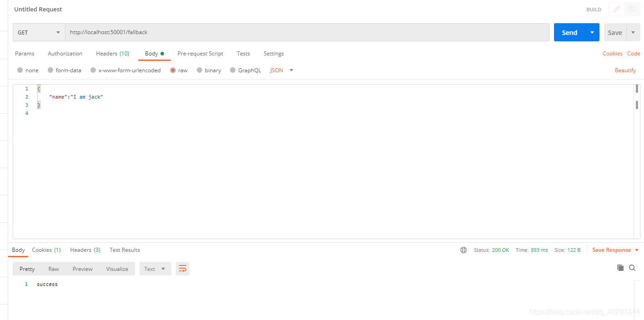Viewport: 644px width, 320px height.
Task: Switch to the Params tab
Action: tap(25, 53)
